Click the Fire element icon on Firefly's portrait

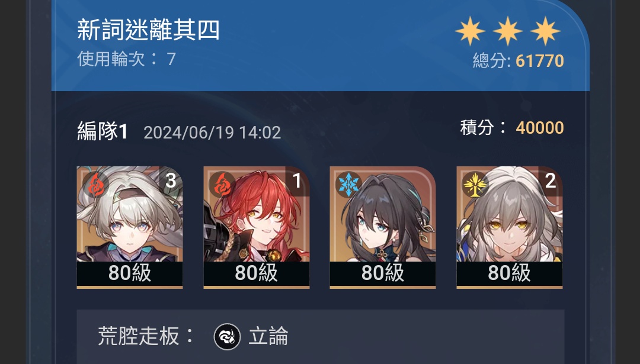click(x=95, y=185)
